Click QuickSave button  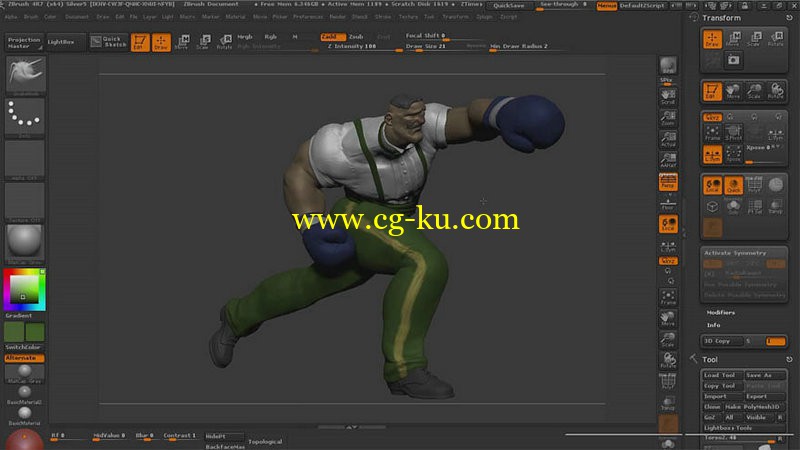pyautogui.click(x=509, y=6)
